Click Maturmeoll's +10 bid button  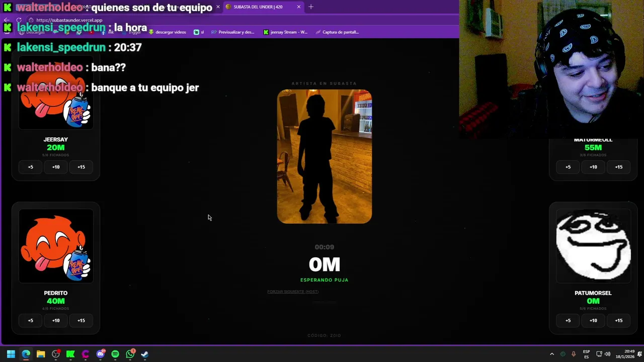point(593,167)
